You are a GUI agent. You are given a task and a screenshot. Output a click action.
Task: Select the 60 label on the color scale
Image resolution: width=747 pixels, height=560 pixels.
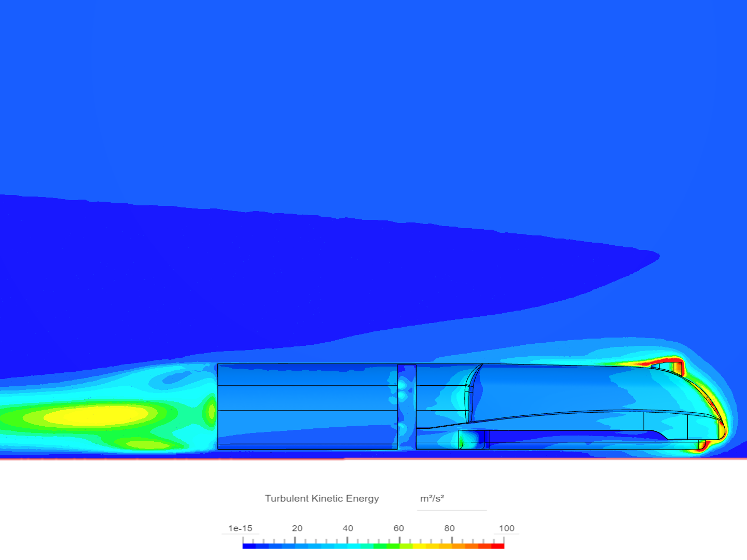coord(399,528)
